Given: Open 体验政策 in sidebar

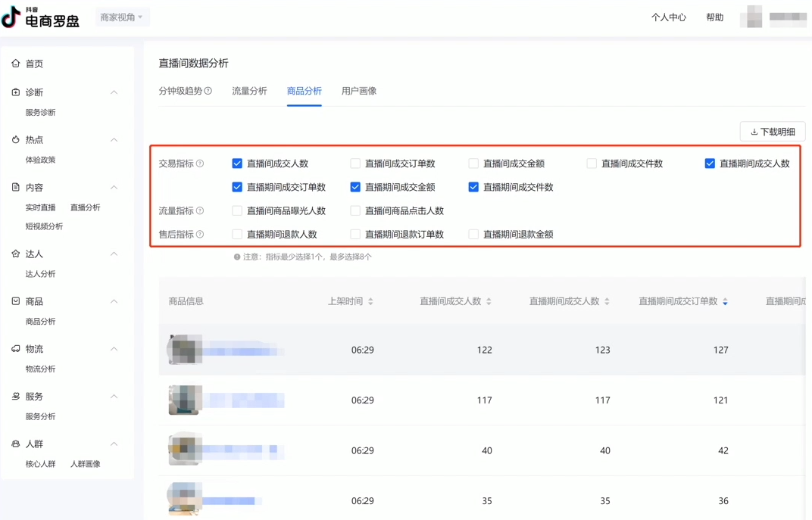Looking at the screenshot, I should tap(40, 160).
